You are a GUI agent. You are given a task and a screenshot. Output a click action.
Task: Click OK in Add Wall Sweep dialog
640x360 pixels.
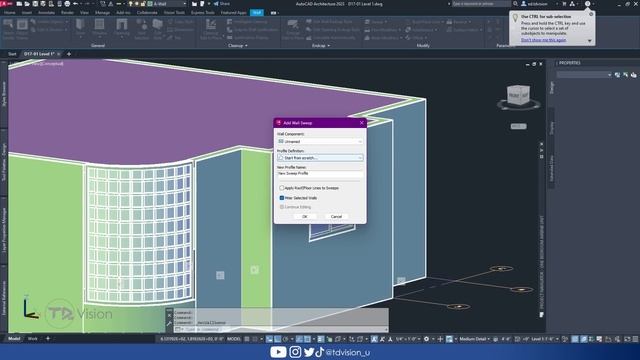click(304, 216)
